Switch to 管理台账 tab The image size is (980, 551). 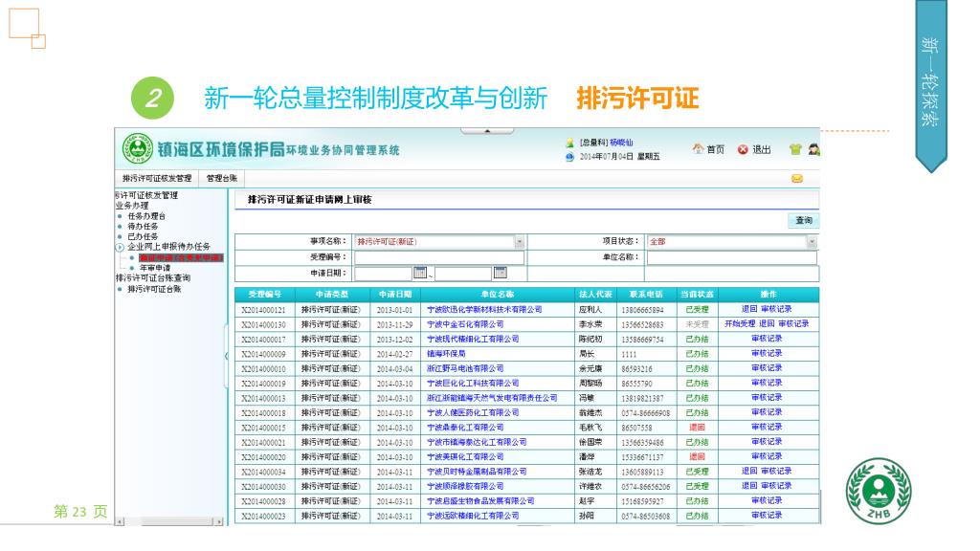coord(222,179)
